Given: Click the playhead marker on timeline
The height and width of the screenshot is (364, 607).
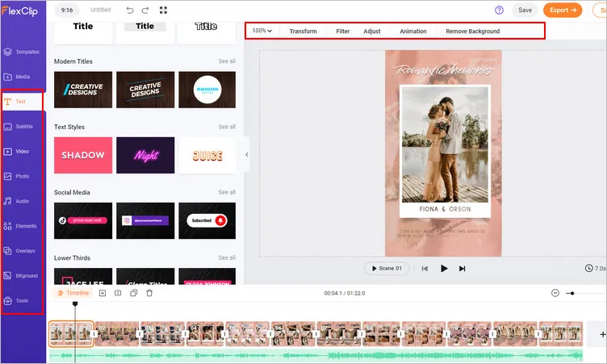Looking at the screenshot, I should click(75, 304).
